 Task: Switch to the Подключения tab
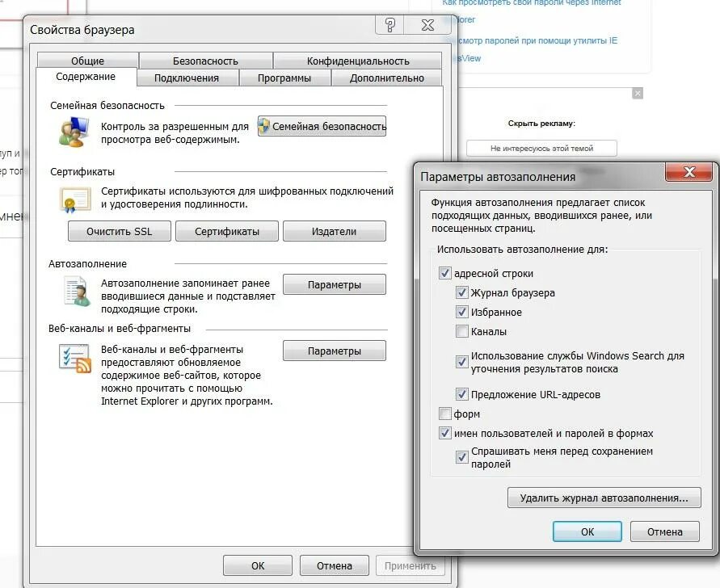pos(187,78)
